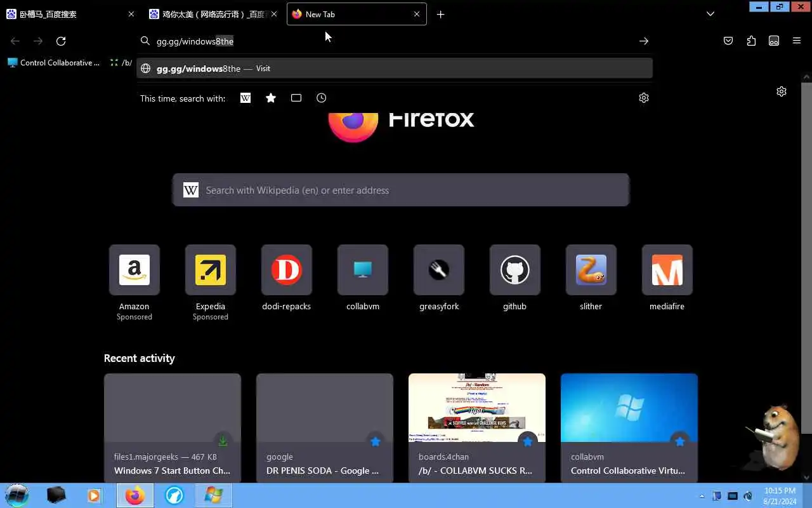Close the 卧槽马 百度搜索 tab
Screen dimensions: 812x508
point(131,14)
